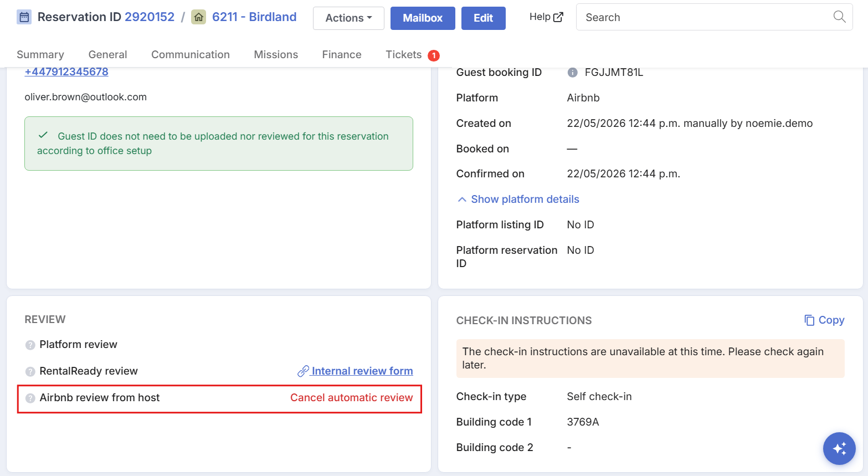Click the help icon next to RentalReady review
This screenshot has width=868, height=476.
tap(30, 372)
